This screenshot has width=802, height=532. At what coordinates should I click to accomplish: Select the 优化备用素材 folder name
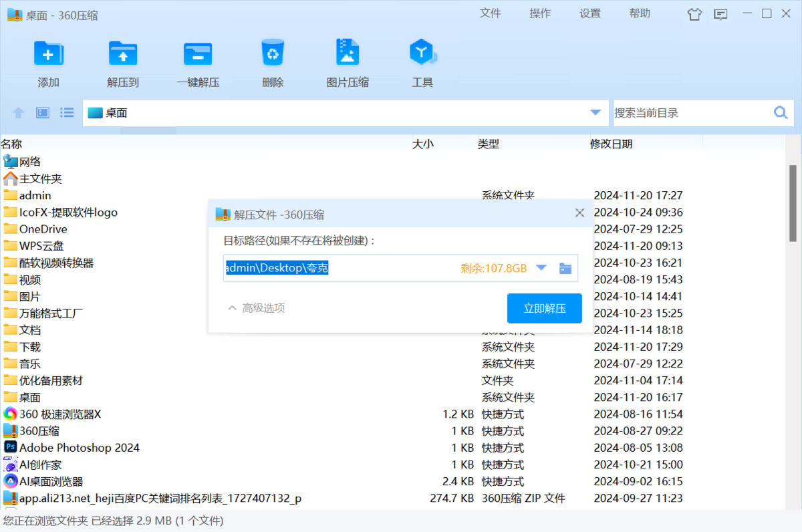pyautogui.click(x=51, y=381)
